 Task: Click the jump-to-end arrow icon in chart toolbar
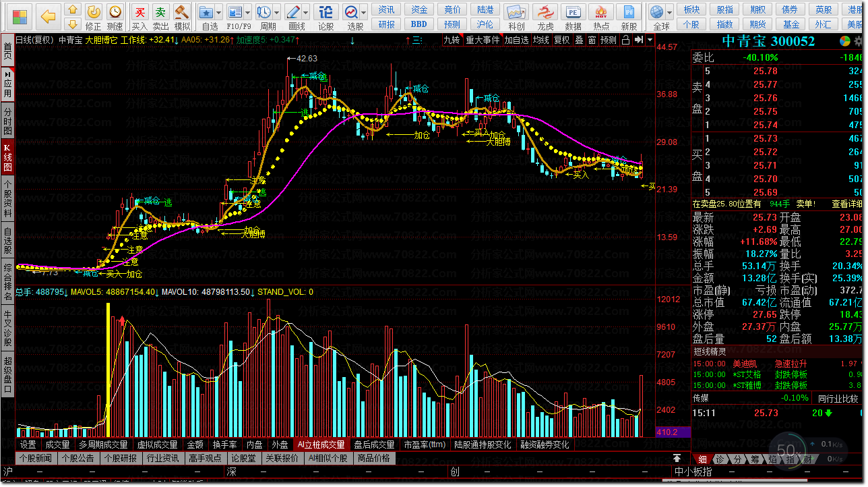click(x=638, y=40)
